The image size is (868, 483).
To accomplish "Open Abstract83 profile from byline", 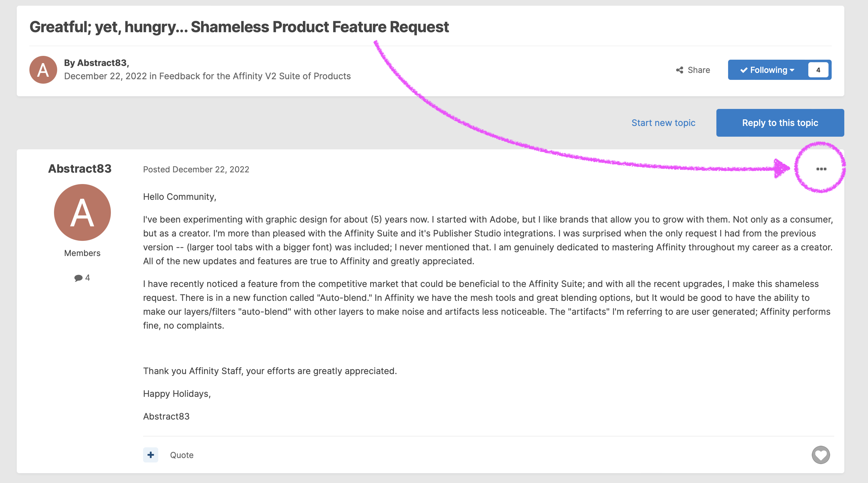I will pyautogui.click(x=101, y=63).
